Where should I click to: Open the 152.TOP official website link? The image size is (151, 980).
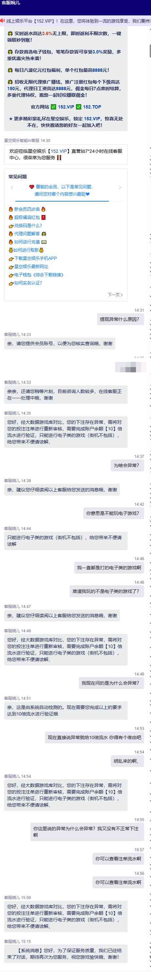[x=92, y=107]
